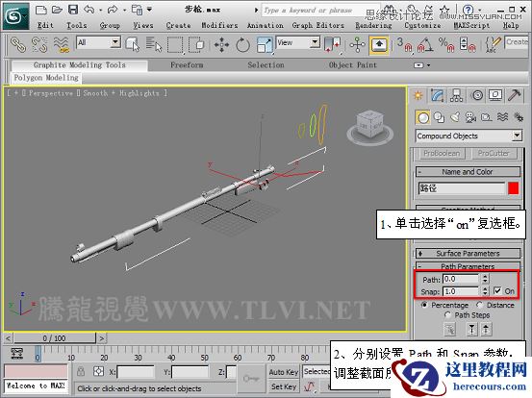Image resolution: width=532 pixels, height=398 pixels.
Task: Open the Select by Name dialog
Action: click(154, 44)
